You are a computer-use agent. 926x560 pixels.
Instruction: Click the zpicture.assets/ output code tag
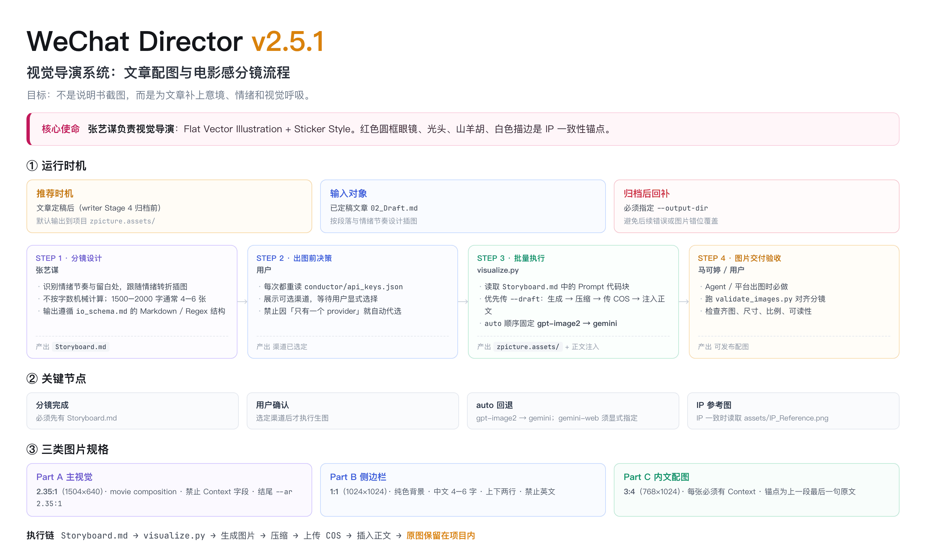click(x=527, y=347)
